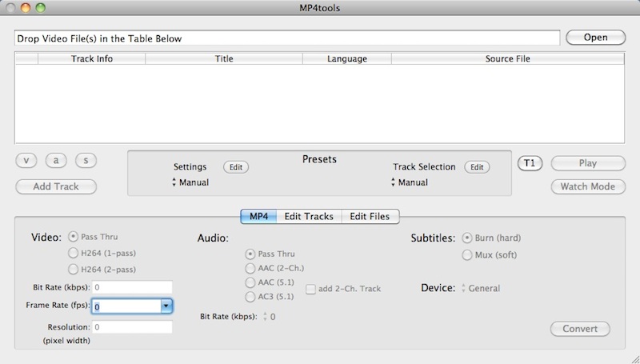The image size is (640, 364).
Task: Click Edit button next to Settings
Action: coord(235,167)
